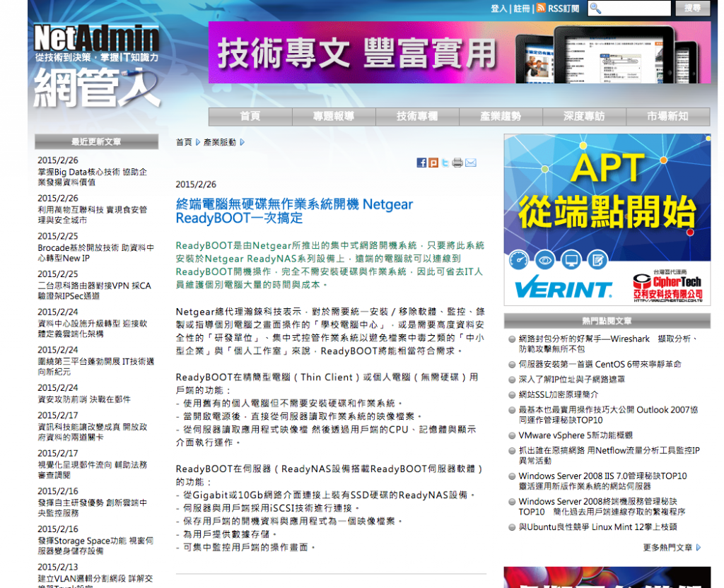Screen dimensions: 724x588
Task: Click the Verint logo in APT ad
Action: [x=564, y=288]
